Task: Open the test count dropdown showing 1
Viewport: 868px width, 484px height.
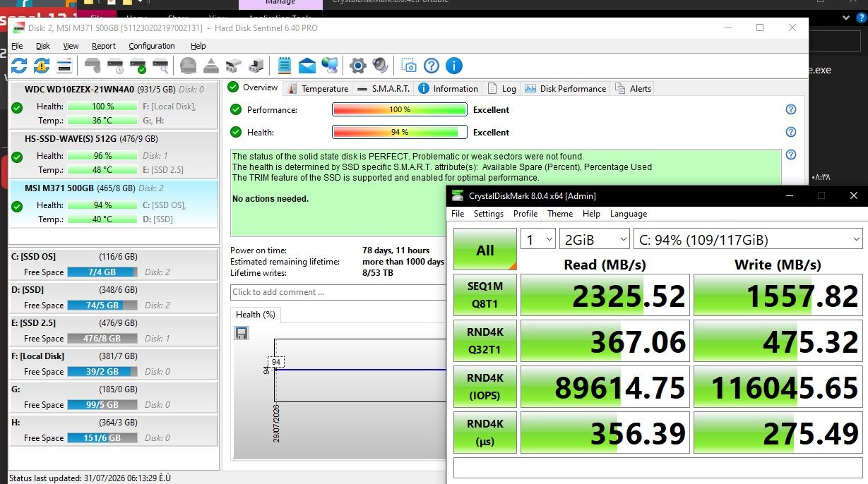Action: click(538, 239)
